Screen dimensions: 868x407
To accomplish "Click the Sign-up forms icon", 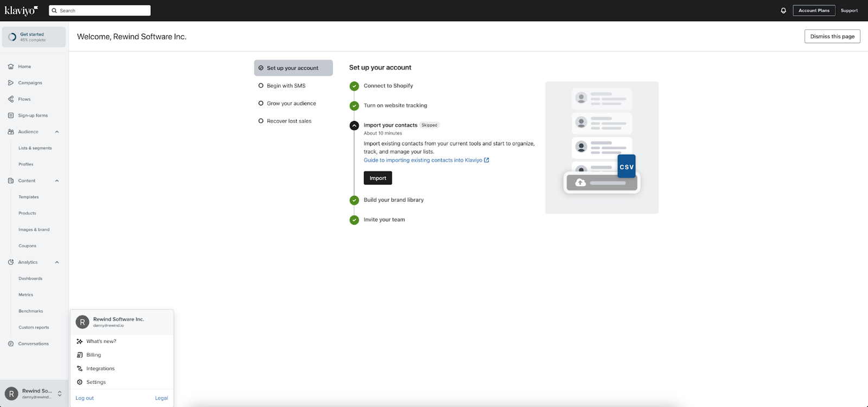I will point(11,116).
